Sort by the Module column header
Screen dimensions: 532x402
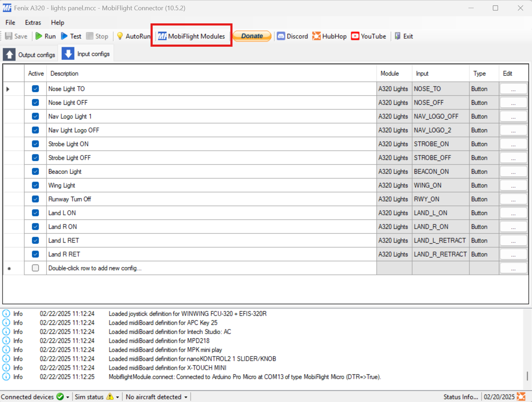pos(394,74)
